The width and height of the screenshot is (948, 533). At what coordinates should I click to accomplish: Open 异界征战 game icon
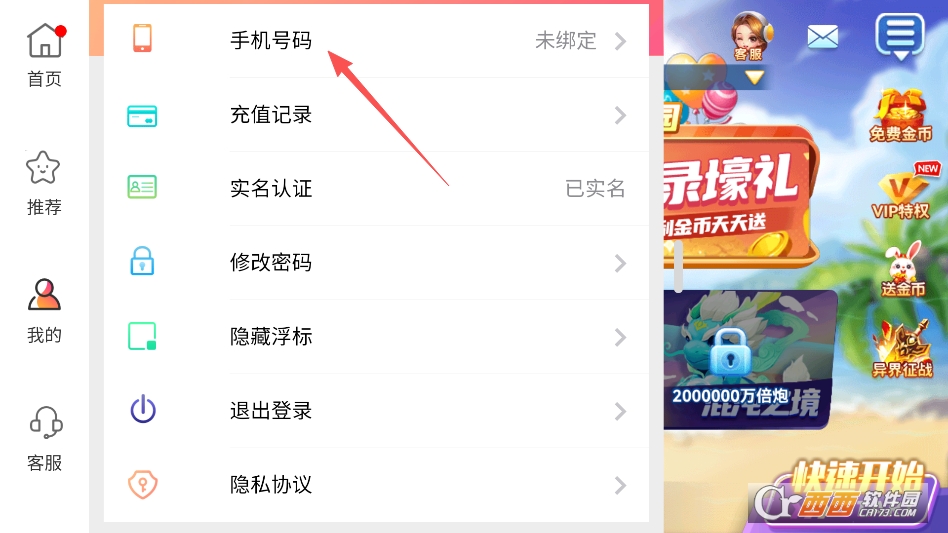tap(902, 349)
